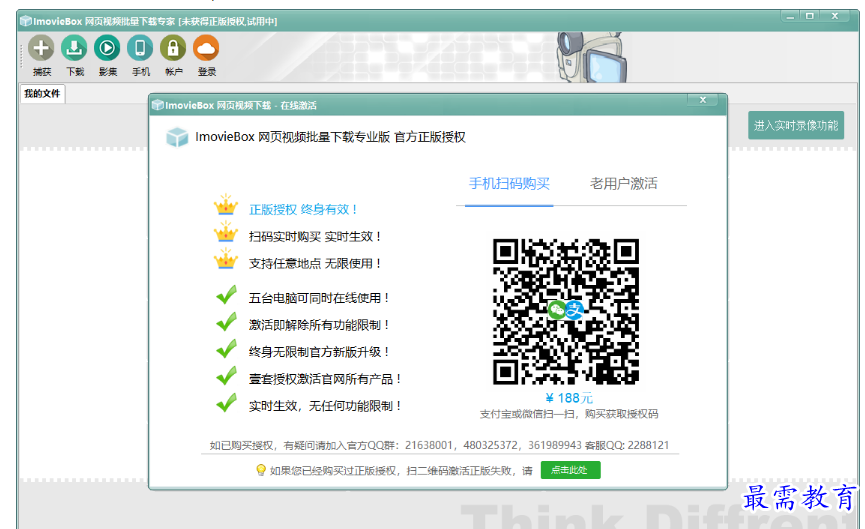This screenshot has height=529, width=865.
Task: Click the green checkmark beside 五台电脑
Action: 226,295
